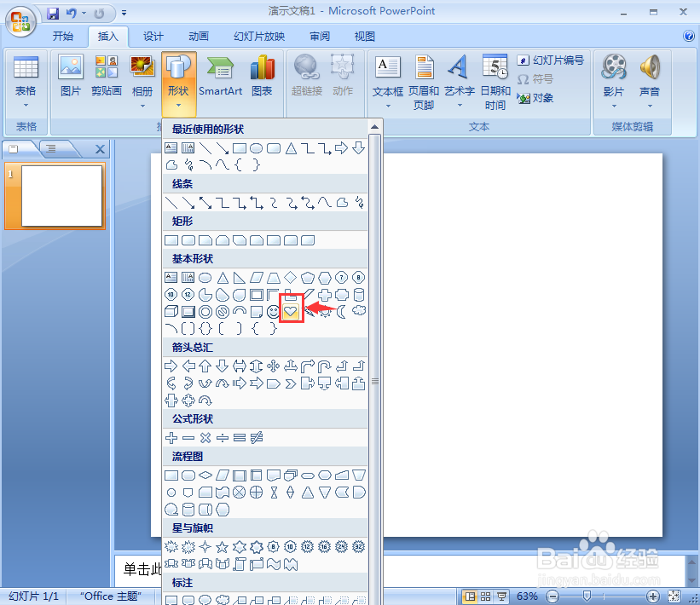Pick the smiley face shape
The image size is (700, 605).
[273, 311]
